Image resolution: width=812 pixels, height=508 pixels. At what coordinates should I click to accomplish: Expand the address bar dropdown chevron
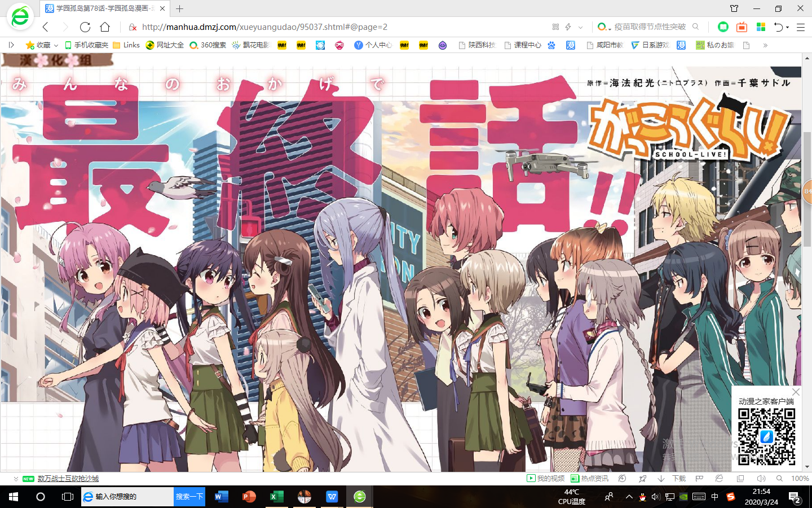click(x=580, y=27)
